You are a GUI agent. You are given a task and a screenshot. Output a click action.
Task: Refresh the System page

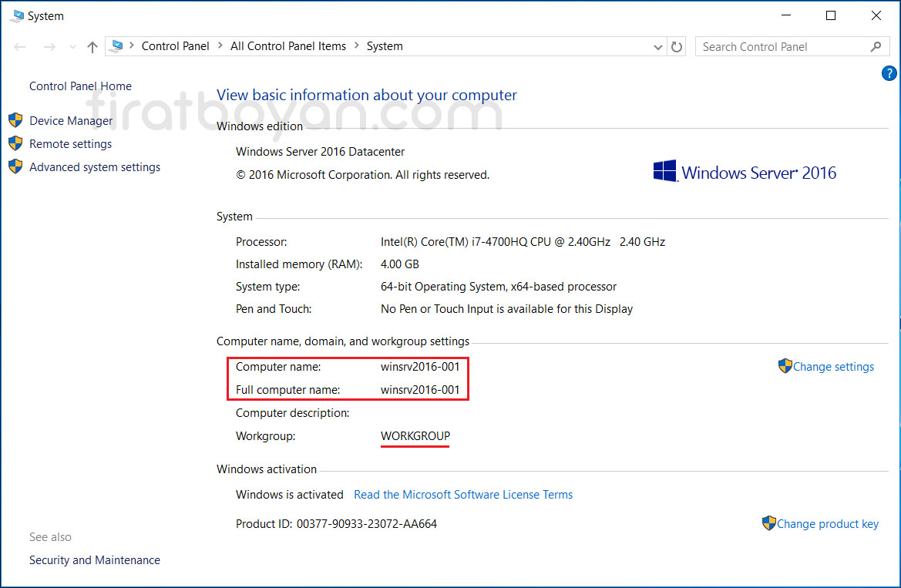click(677, 47)
